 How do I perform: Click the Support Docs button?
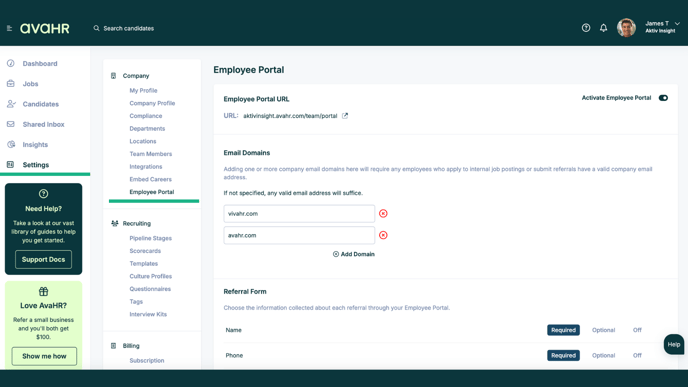click(43, 259)
